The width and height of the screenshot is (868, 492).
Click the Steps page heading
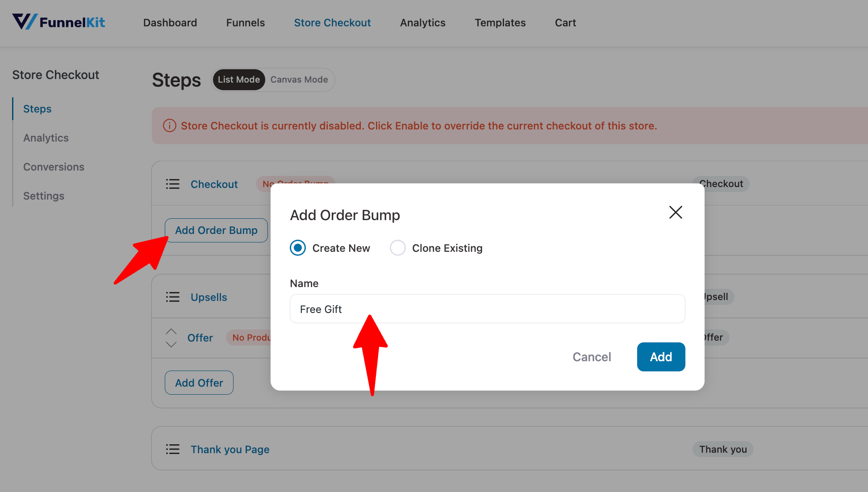(176, 80)
